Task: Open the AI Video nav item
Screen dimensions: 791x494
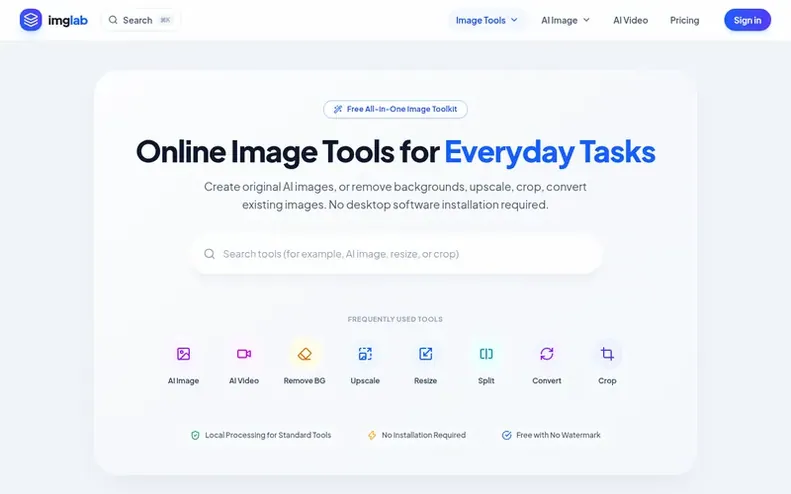Action: point(630,20)
